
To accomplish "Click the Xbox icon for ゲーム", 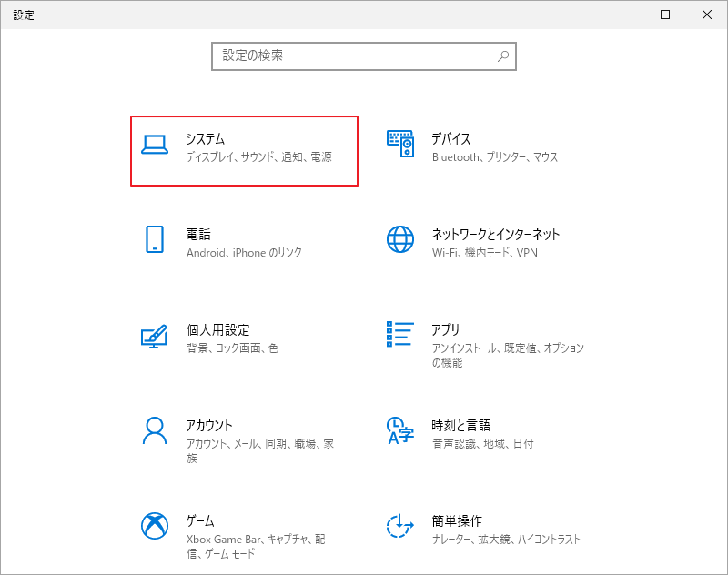I will tap(155, 526).
